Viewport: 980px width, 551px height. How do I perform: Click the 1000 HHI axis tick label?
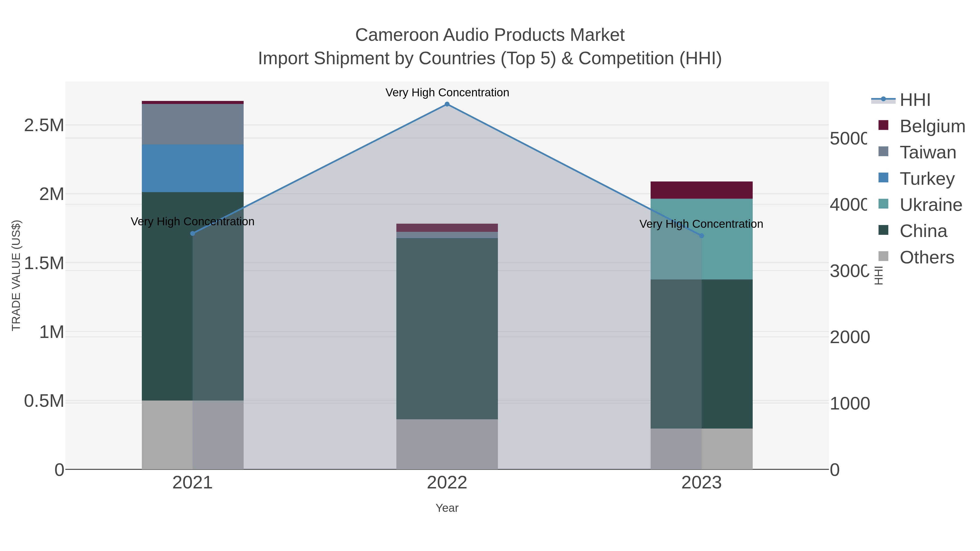click(x=850, y=404)
